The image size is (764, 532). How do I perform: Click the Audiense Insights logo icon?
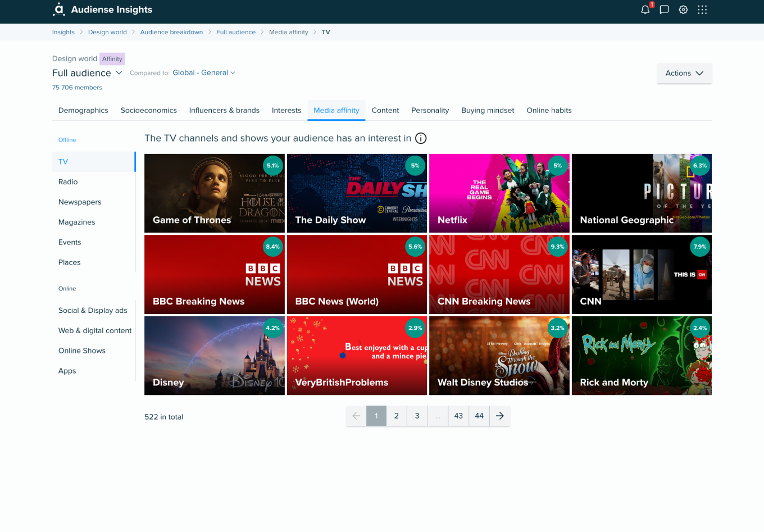tap(58, 9)
